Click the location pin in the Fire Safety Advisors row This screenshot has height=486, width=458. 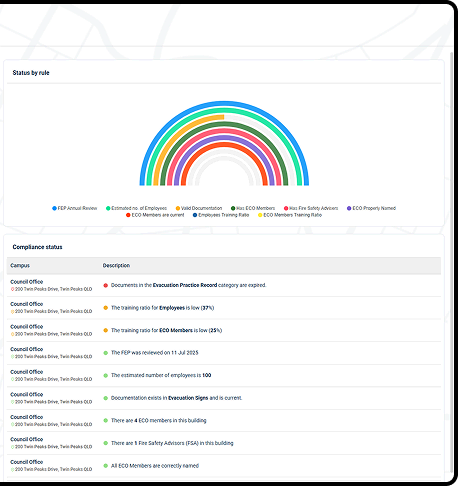[12, 447]
